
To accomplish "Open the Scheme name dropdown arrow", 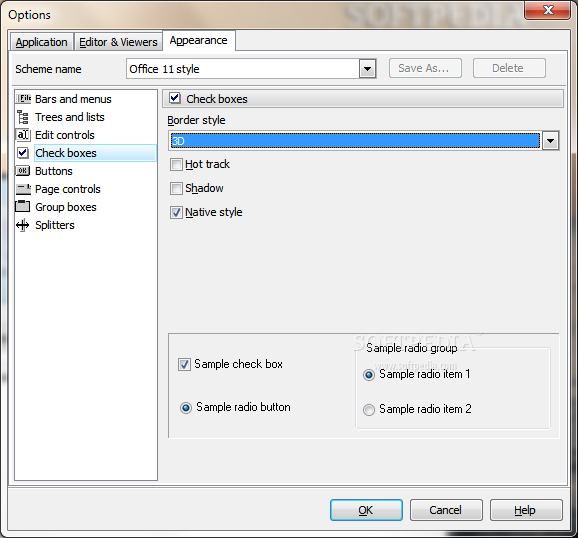I will point(367,69).
